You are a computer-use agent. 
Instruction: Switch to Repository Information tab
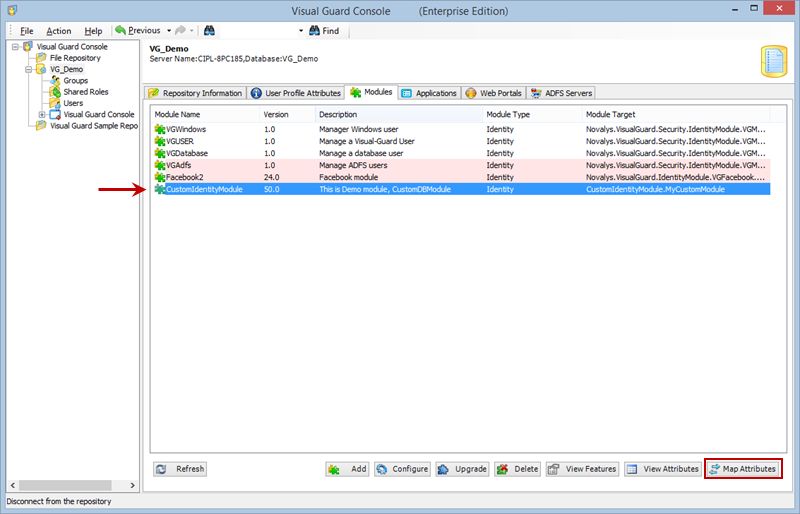(195, 93)
